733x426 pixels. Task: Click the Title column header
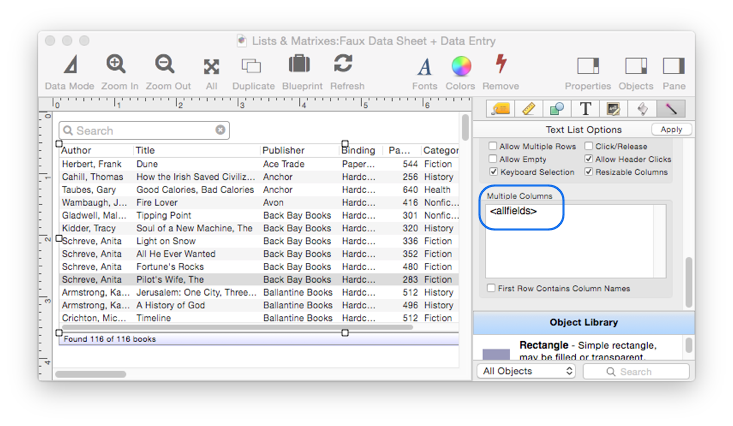click(x=196, y=150)
